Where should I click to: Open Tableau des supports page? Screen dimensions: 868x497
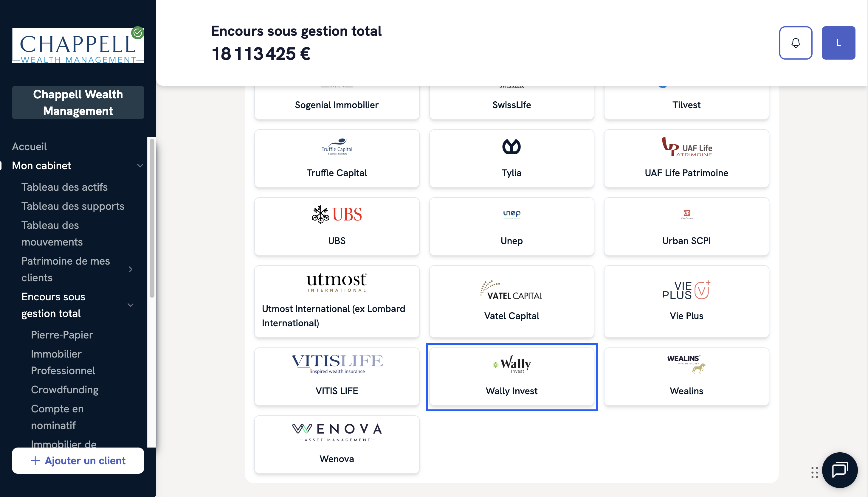click(73, 206)
